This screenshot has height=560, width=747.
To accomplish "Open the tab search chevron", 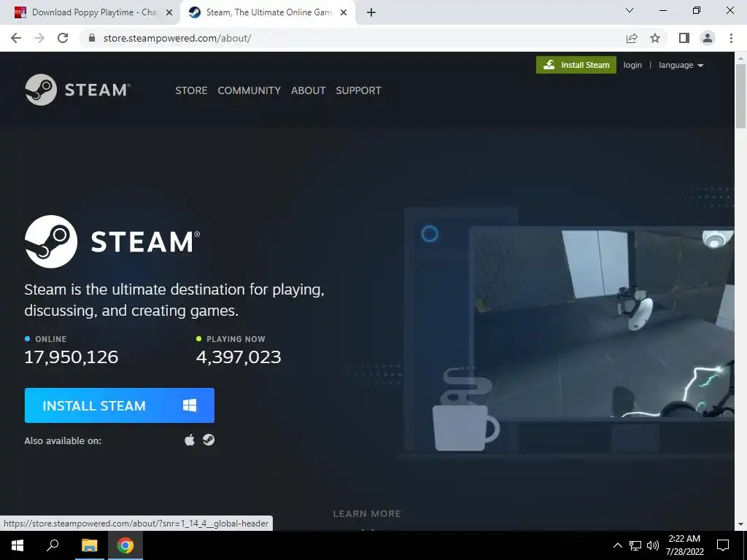I will coord(630,10).
